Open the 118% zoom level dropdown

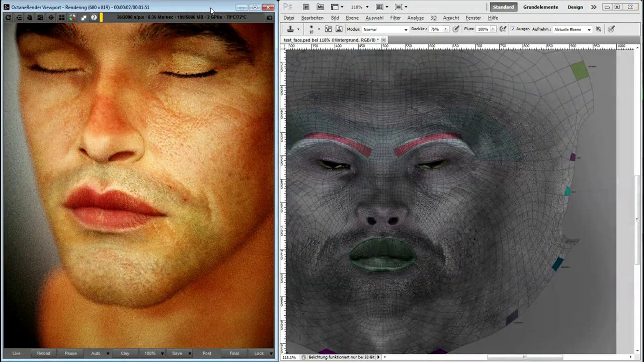360,7
